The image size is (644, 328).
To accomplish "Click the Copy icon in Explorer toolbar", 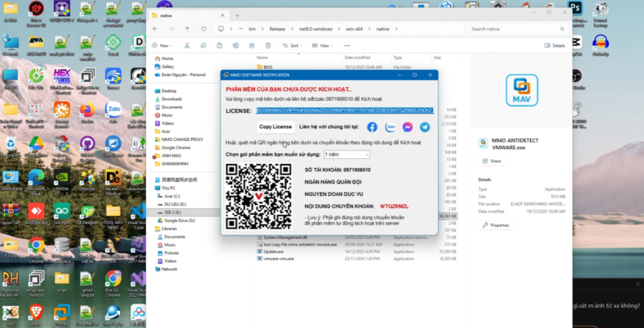I will [x=203, y=46].
